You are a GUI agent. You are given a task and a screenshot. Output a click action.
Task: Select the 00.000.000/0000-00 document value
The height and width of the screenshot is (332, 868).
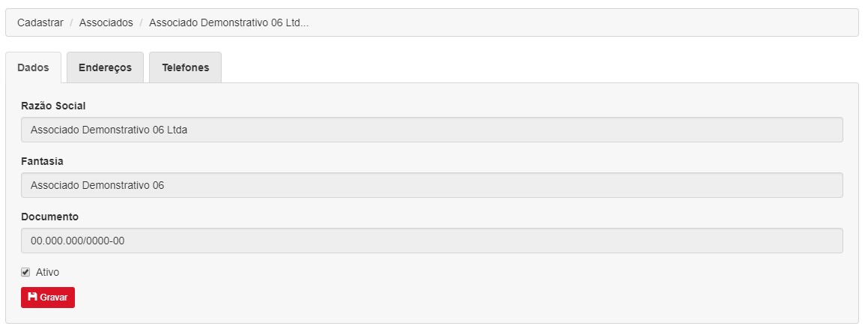tap(77, 241)
